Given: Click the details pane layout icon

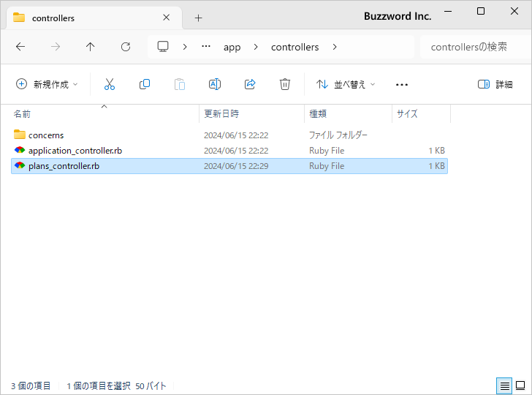Looking at the screenshot, I should click(x=484, y=84).
